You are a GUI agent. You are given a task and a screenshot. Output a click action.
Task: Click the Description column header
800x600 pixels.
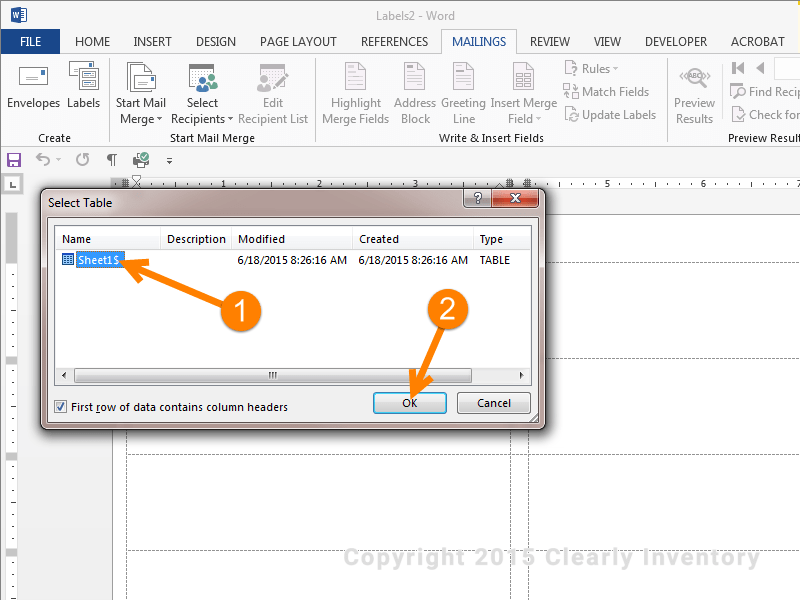tap(196, 239)
